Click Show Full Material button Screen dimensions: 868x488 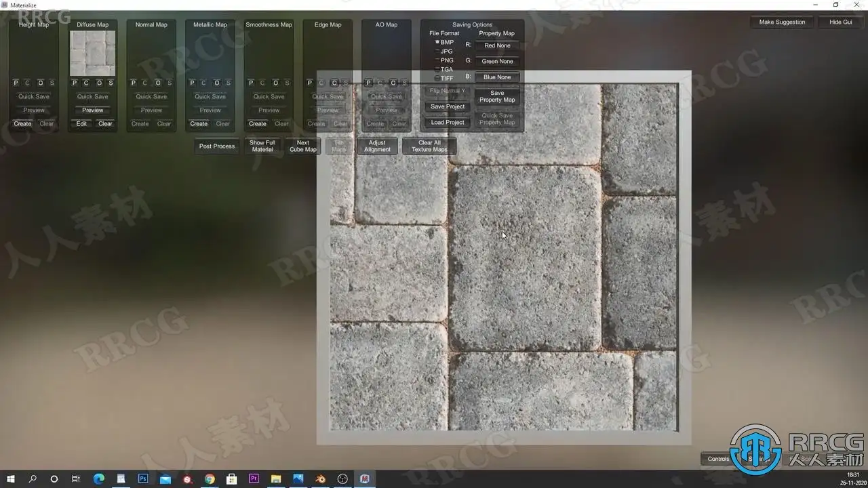point(262,146)
